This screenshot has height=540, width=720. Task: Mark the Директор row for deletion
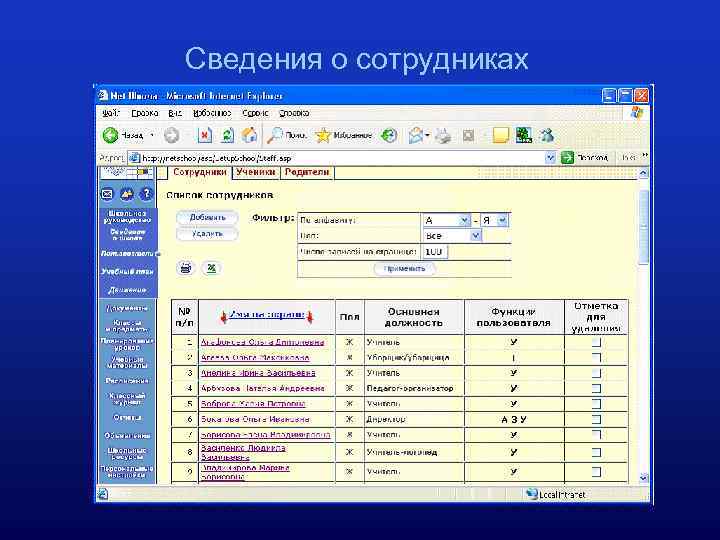pos(596,419)
